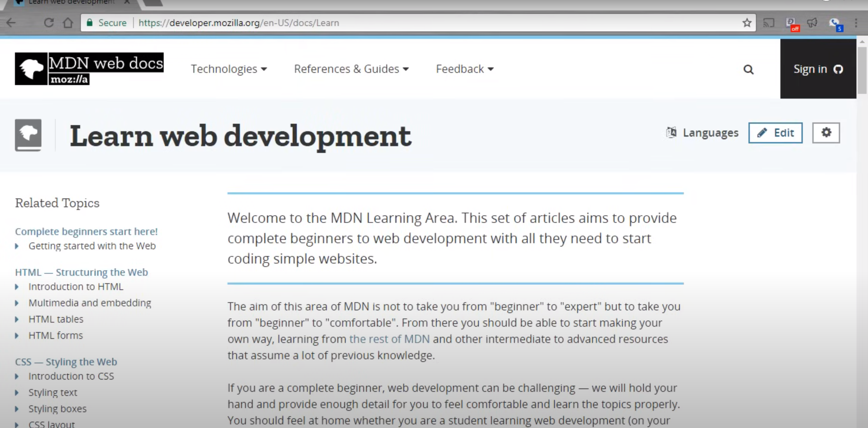Open the Feedback dropdown menu
868x428 pixels.
465,69
